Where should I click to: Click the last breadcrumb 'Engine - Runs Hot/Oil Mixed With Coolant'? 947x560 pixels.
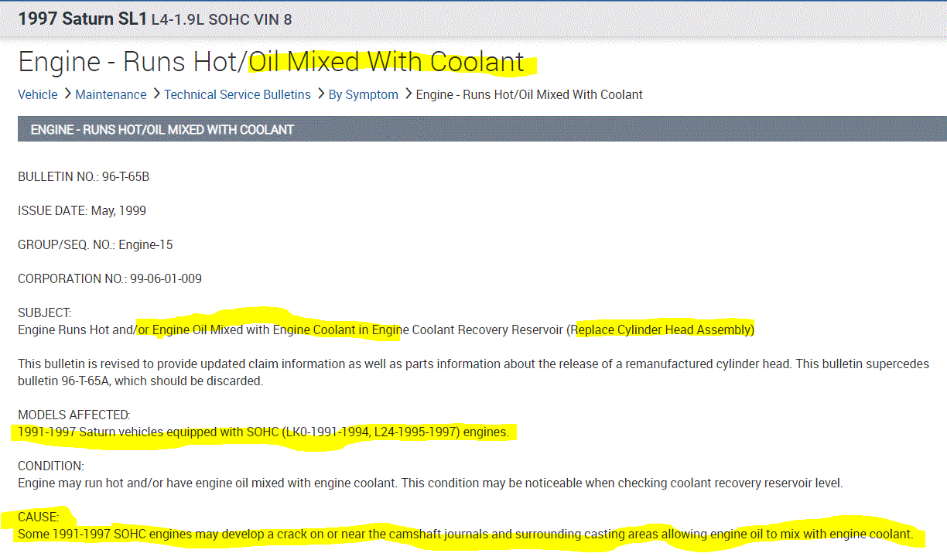pos(529,94)
